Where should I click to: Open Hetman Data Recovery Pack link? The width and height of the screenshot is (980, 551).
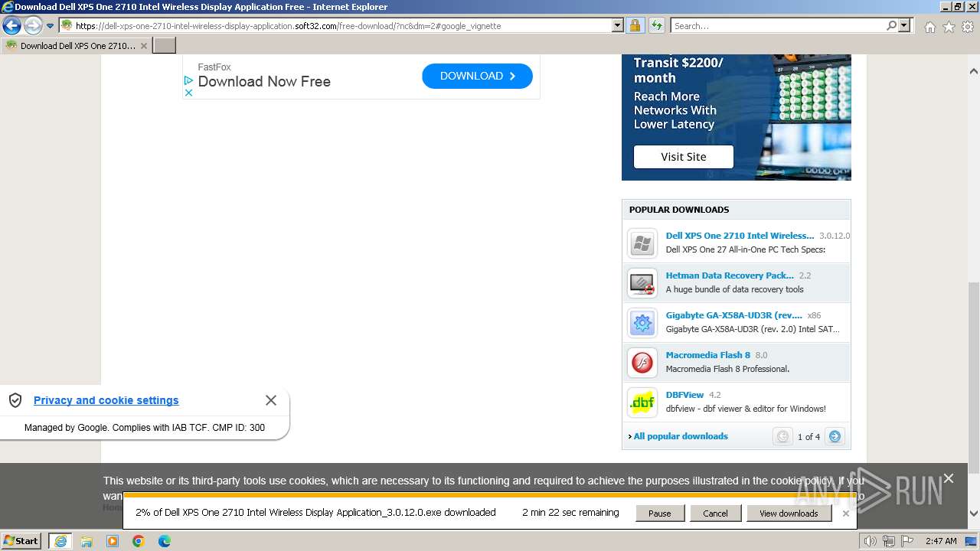click(x=730, y=275)
